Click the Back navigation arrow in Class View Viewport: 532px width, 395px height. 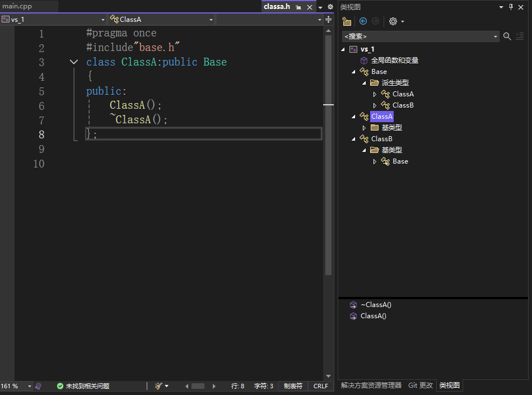(x=363, y=21)
